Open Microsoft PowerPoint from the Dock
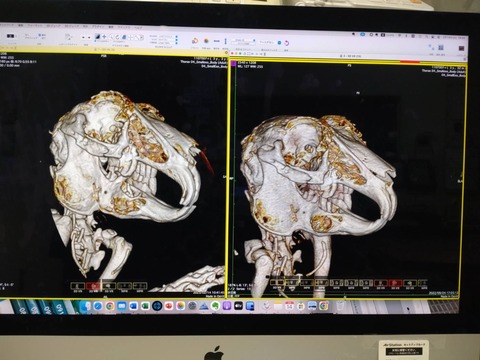This screenshot has width=480, height=360. coord(169,306)
